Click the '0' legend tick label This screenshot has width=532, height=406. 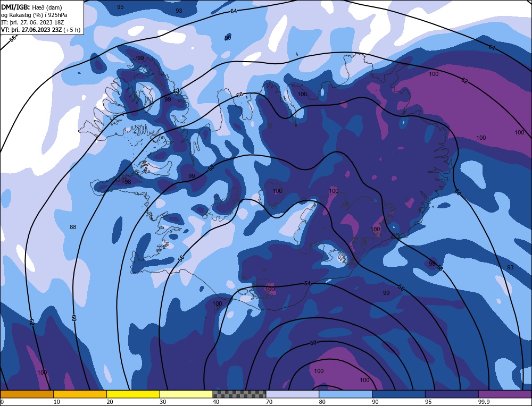pos(2,402)
